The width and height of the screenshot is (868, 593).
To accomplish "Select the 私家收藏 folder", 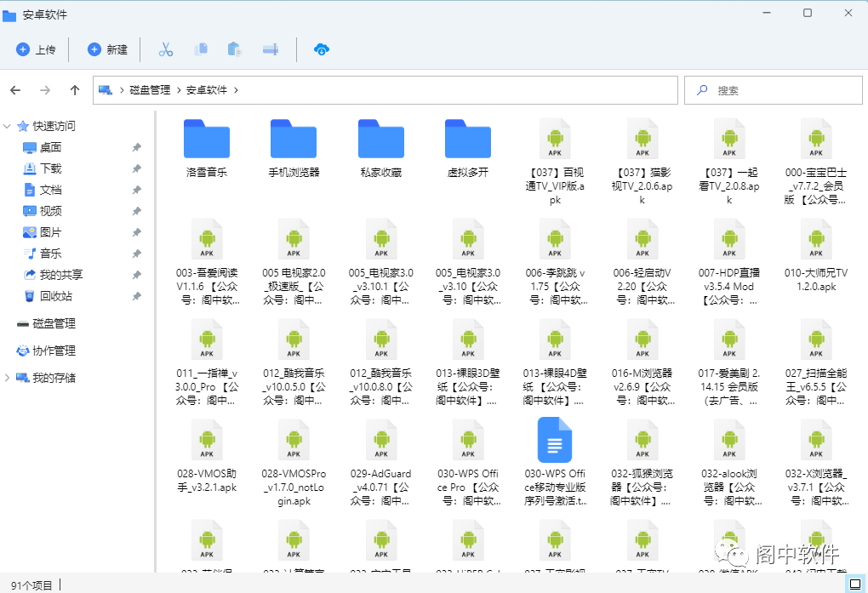I will (381, 148).
